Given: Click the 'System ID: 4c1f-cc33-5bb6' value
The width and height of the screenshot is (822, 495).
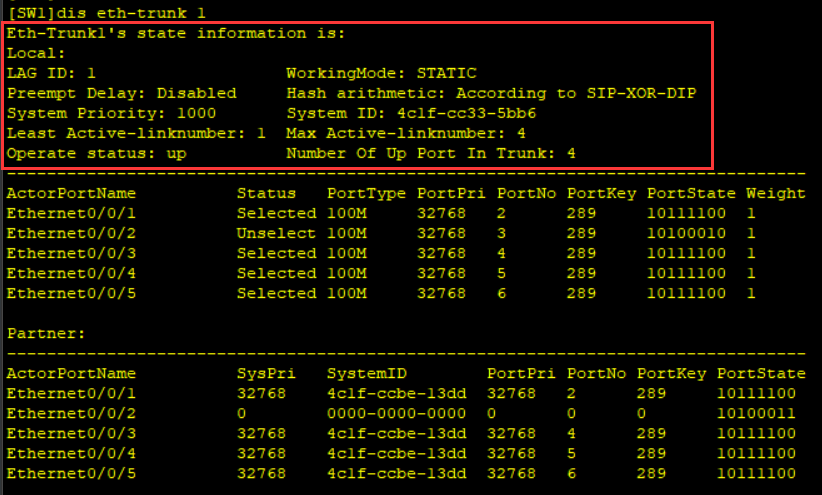Looking at the screenshot, I should [412, 113].
